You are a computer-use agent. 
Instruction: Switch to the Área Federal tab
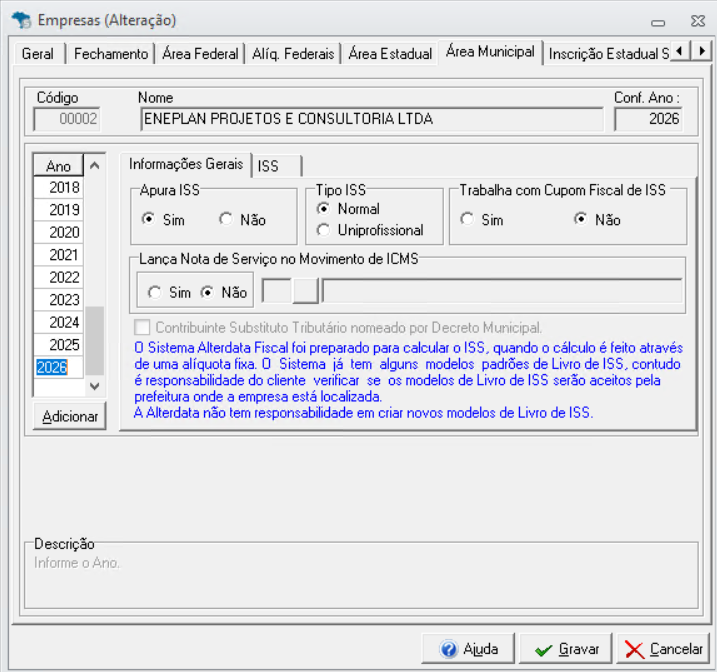click(x=200, y=54)
